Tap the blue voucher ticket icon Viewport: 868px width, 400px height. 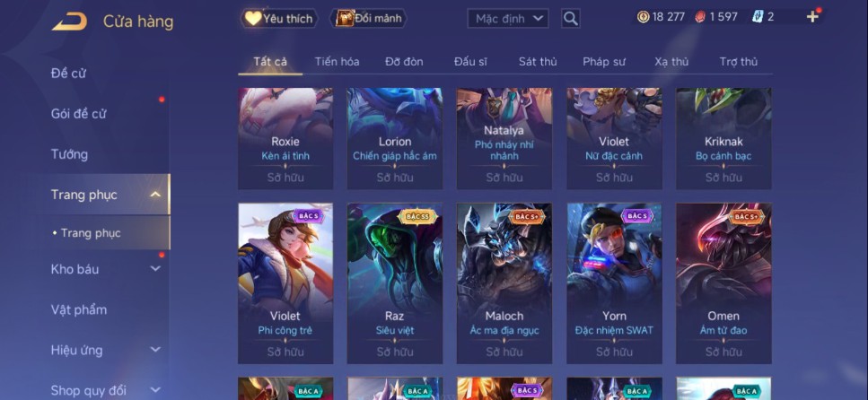[758, 17]
